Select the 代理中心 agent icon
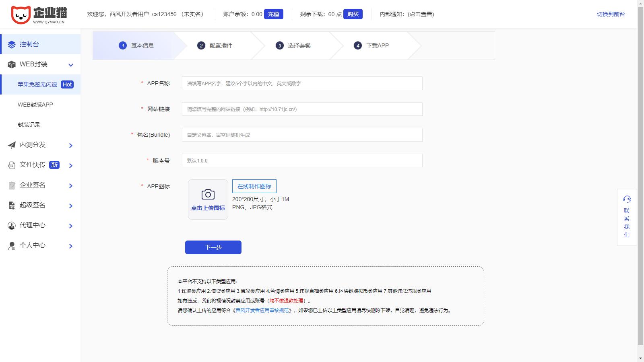Viewport: 644px width, 362px height. point(11,226)
